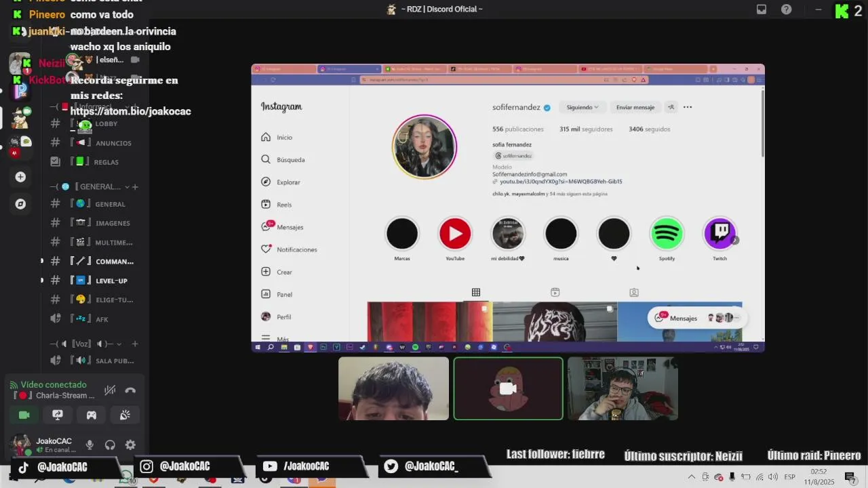Toggle the Discord camera button

(24, 415)
